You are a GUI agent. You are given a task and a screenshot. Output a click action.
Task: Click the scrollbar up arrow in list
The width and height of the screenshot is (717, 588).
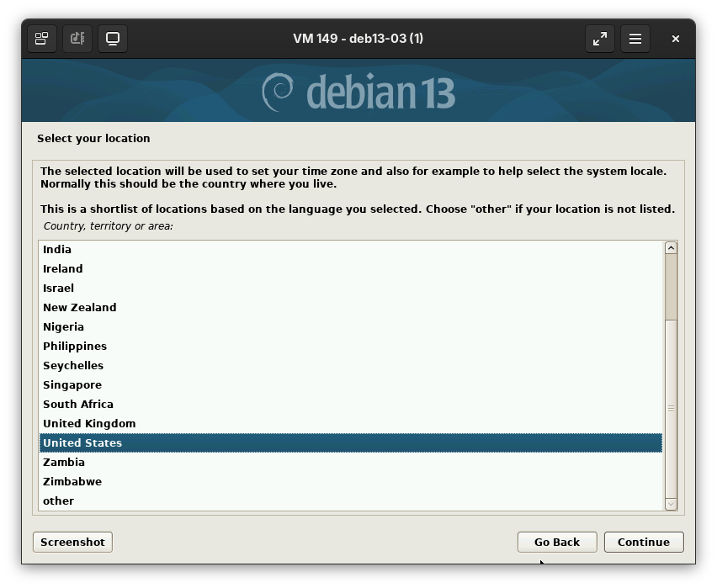pyautogui.click(x=671, y=247)
